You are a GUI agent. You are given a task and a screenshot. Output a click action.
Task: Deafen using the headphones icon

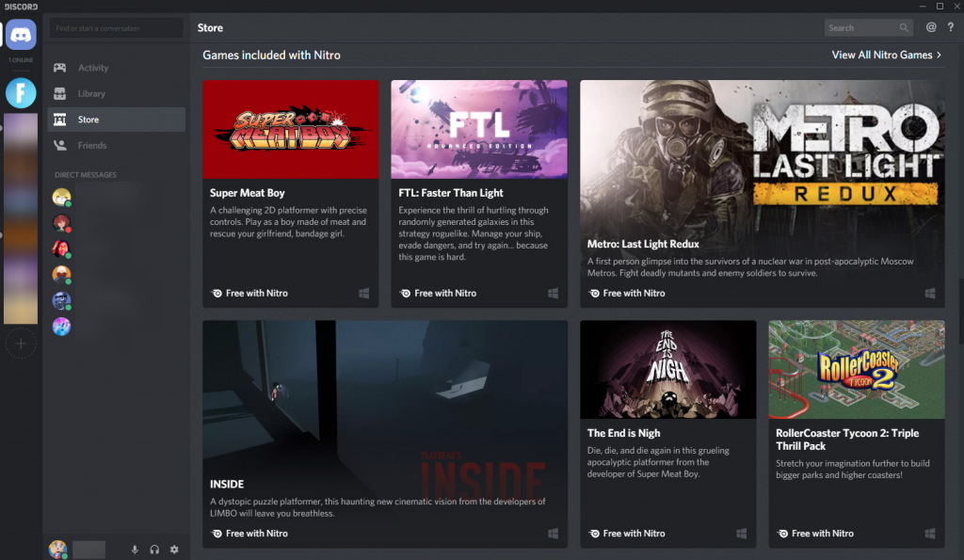point(154,549)
